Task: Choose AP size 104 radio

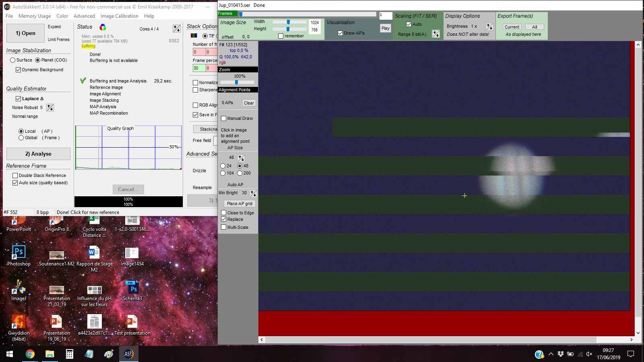Action: click(x=223, y=173)
